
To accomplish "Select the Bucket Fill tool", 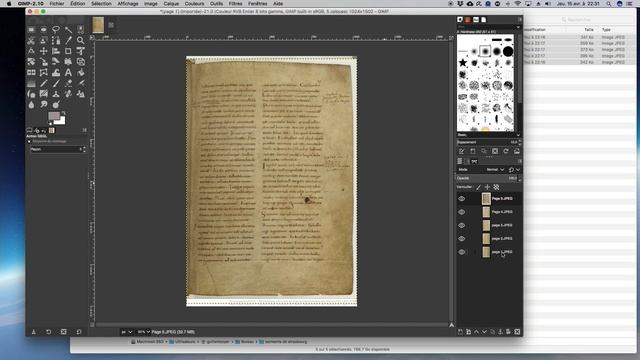I will (x=81, y=73).
